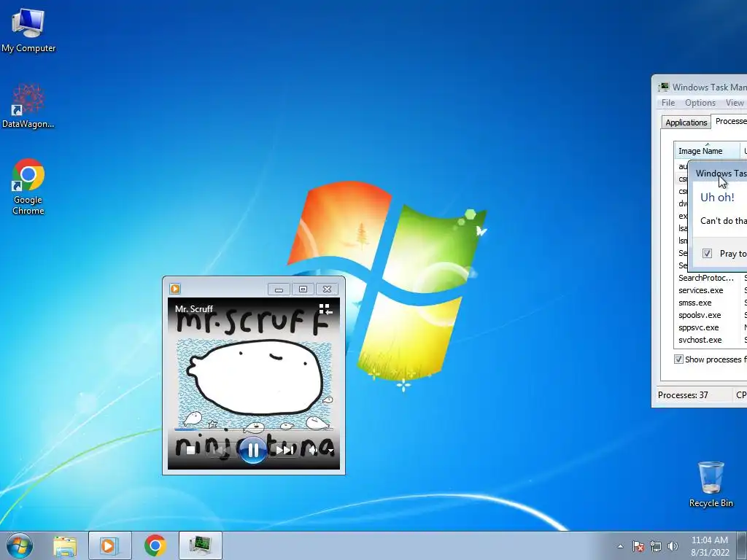Select the sppsvc.exe process row
The height and width of the screenshot is (560, 747).
coord(711,327)
